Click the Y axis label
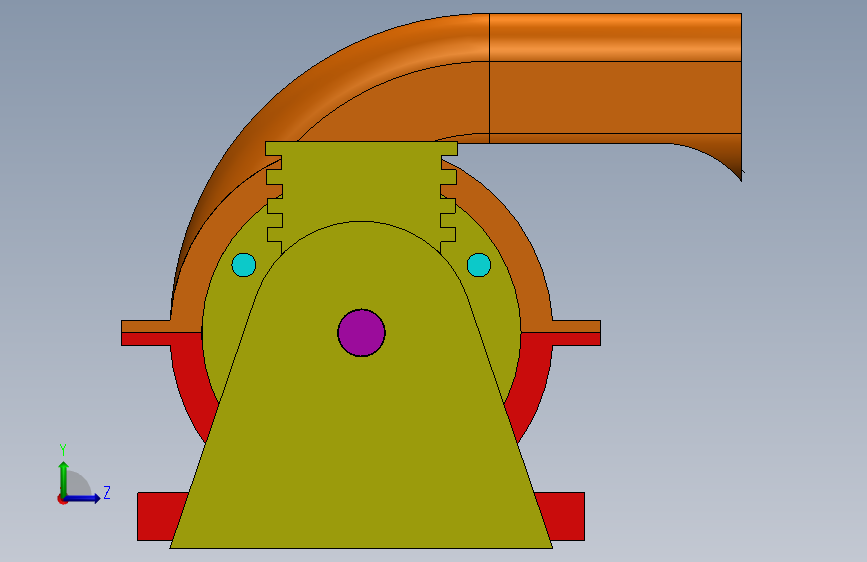The width and height of the screenshot is (867, 562). pyautogui.click(x=63, y=450)
